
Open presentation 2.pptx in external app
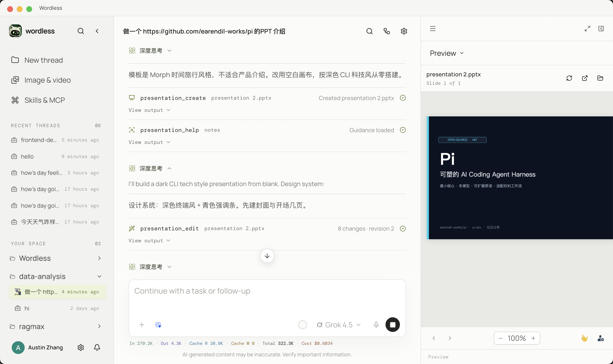click(x=585, y=78)
